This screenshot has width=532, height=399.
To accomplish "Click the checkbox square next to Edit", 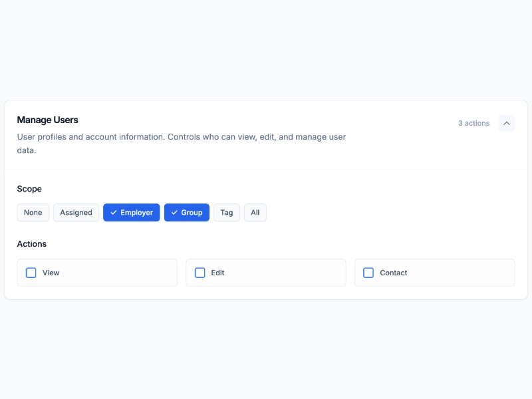I will [x=199, y=273].
